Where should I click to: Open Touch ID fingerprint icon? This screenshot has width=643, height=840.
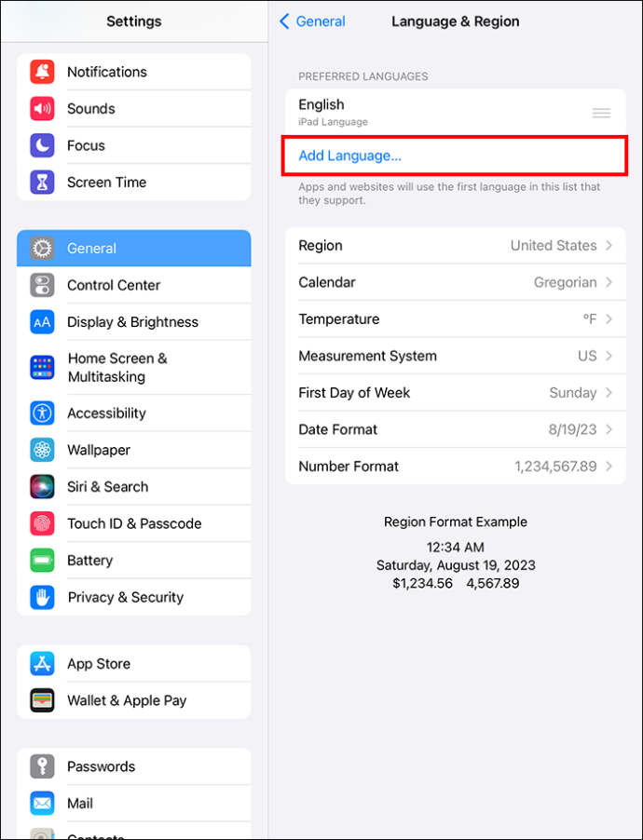pyautogui.click(x=42, y=523)
